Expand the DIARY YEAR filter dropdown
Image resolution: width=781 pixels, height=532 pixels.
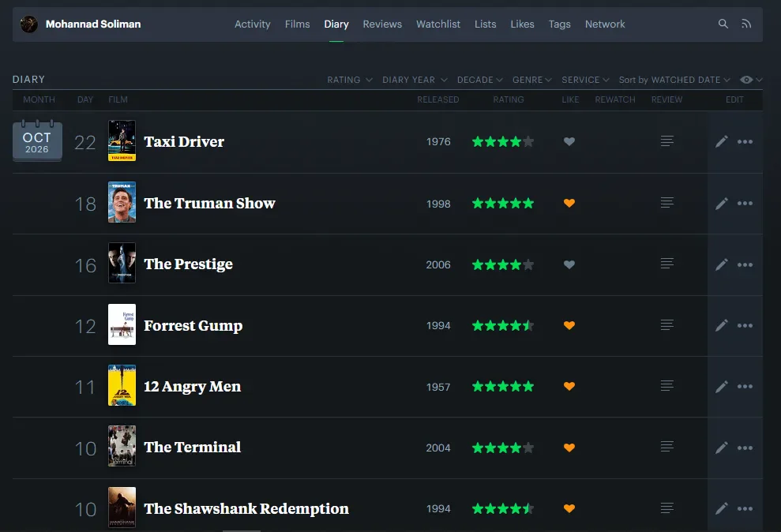coord(415,80)
